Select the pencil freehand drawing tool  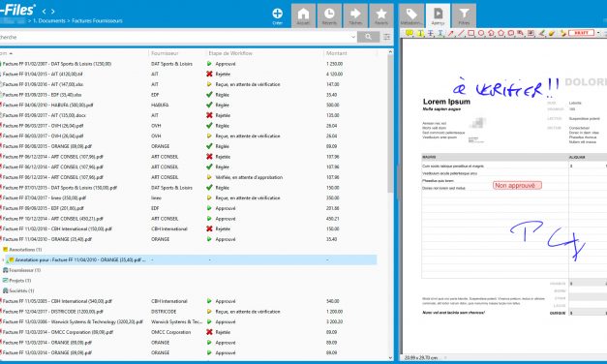coord(542,33)
